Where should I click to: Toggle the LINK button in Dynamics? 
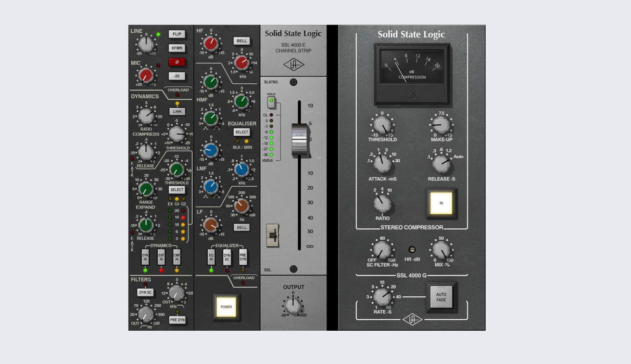(x=177, y=112)
